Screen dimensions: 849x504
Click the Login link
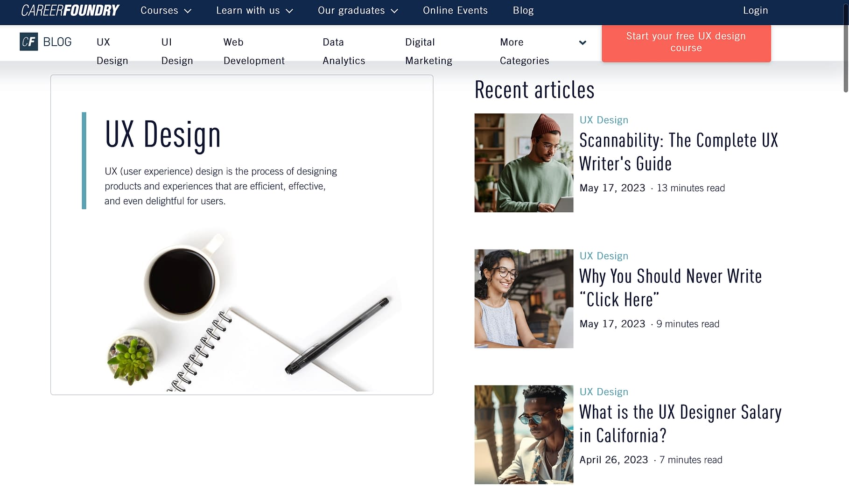(x=755, y=10)
